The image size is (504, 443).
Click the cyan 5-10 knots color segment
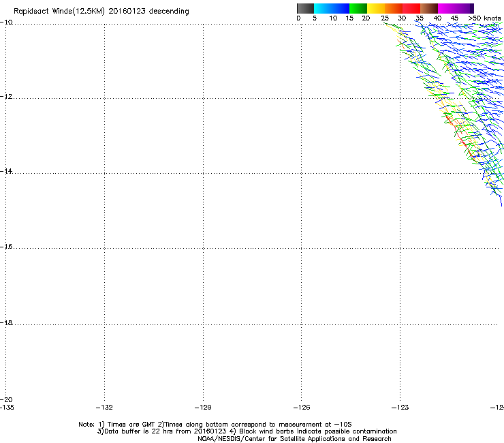click(323, 8)
